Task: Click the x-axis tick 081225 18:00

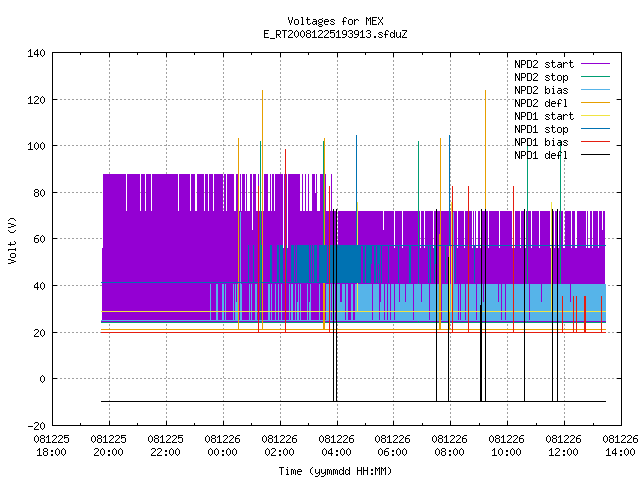Action: (x=51, y=446)
